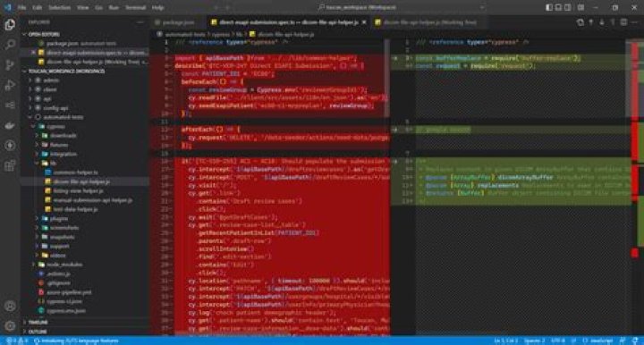Screen dimensions: 644x345
Task: Open notifications bell in status bar
Action: (x=635, y=341)
